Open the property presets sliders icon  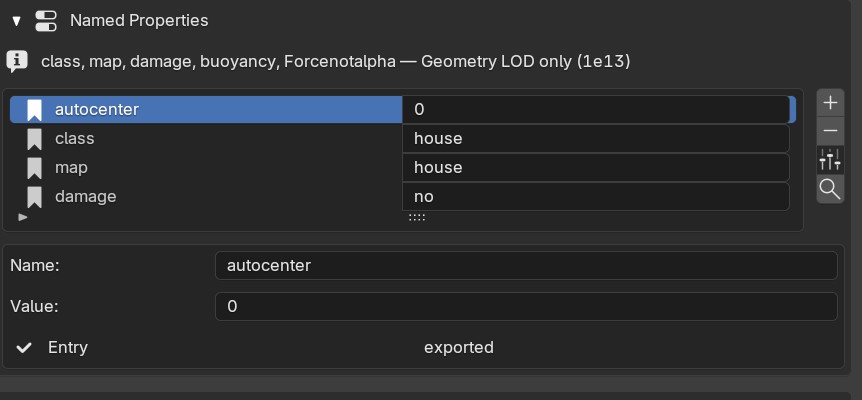pos(830,160)
